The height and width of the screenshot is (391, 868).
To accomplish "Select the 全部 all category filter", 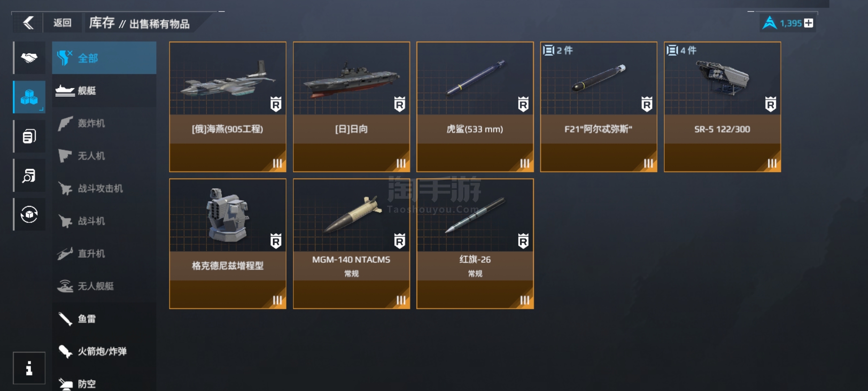I will 104,58.
